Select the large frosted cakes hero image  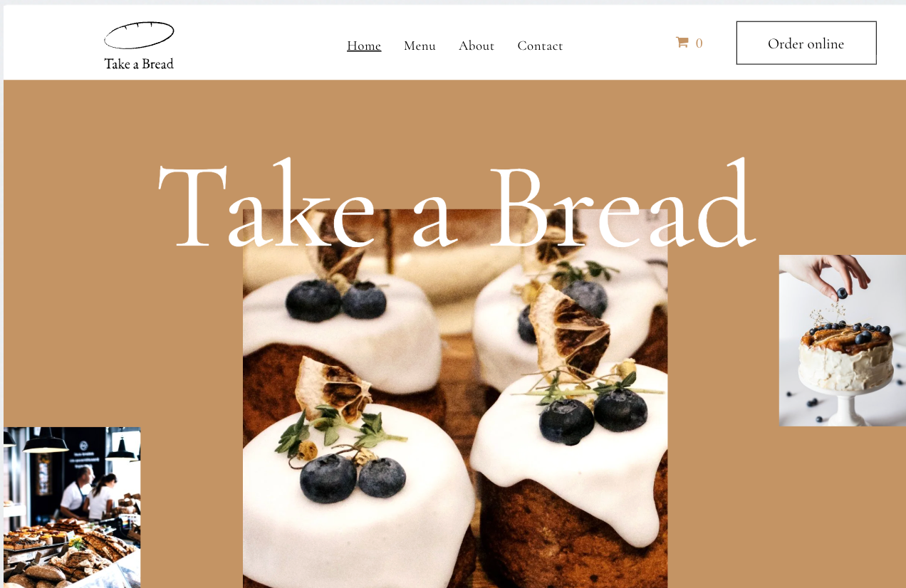click(455, 399)
